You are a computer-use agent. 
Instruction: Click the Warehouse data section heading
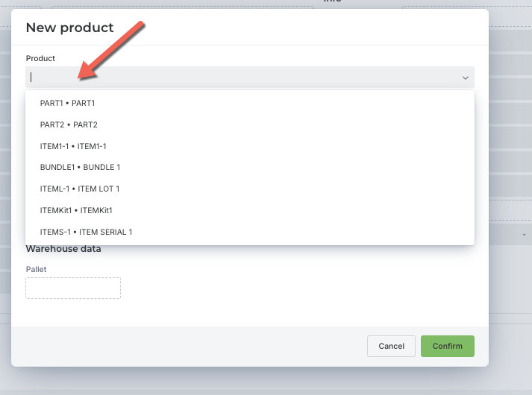[63, 249]
